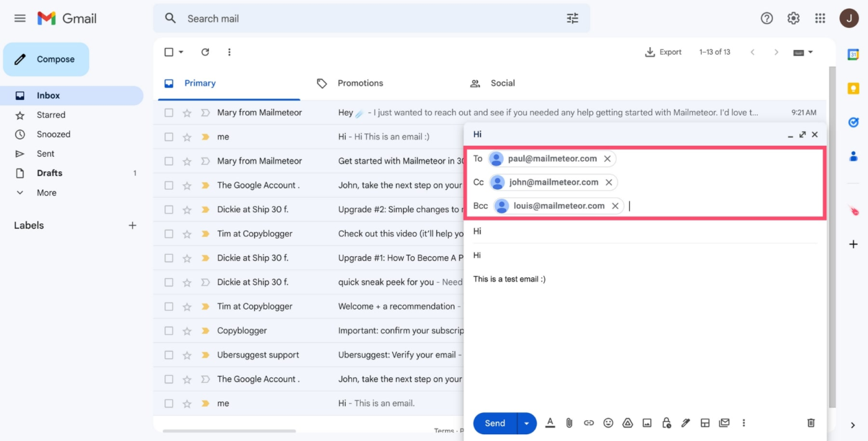Star the Tim at Copyblogger video email
The image size is (868, 441).
tap(187, 234)
